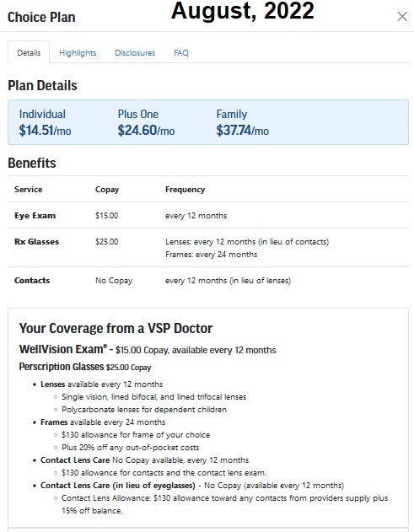Switch to the Highlights tab
414x532 pixels.
click(x=78, y=53)
